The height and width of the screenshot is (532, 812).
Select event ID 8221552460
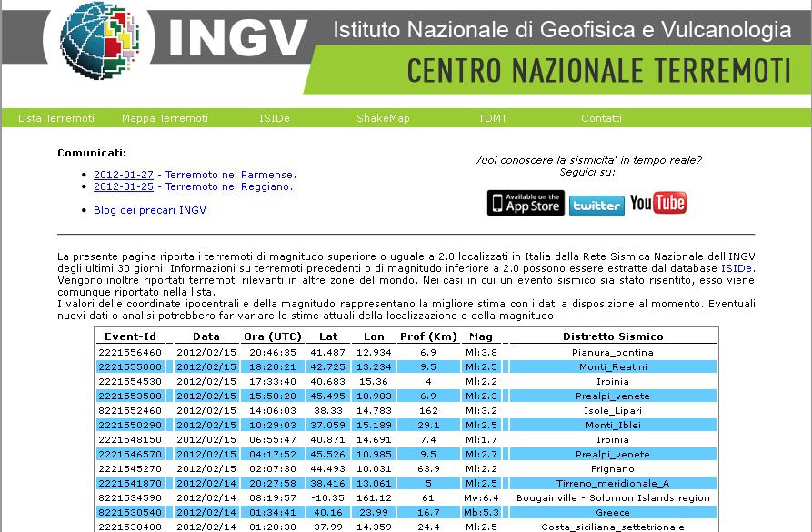click(130, 410)
